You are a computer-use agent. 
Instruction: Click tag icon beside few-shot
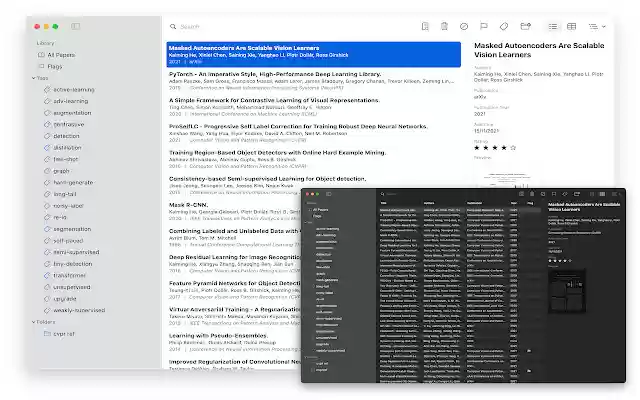pos(47,159)
